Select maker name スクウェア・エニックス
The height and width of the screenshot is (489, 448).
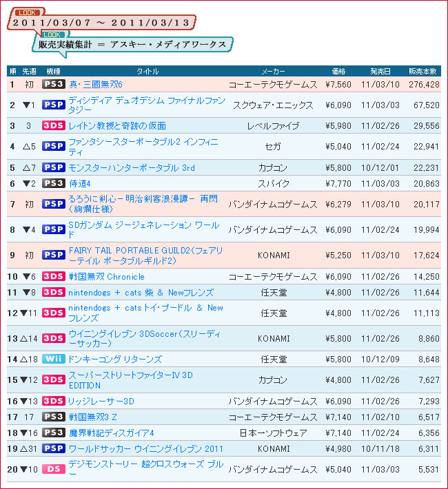(x=273, y=105)
